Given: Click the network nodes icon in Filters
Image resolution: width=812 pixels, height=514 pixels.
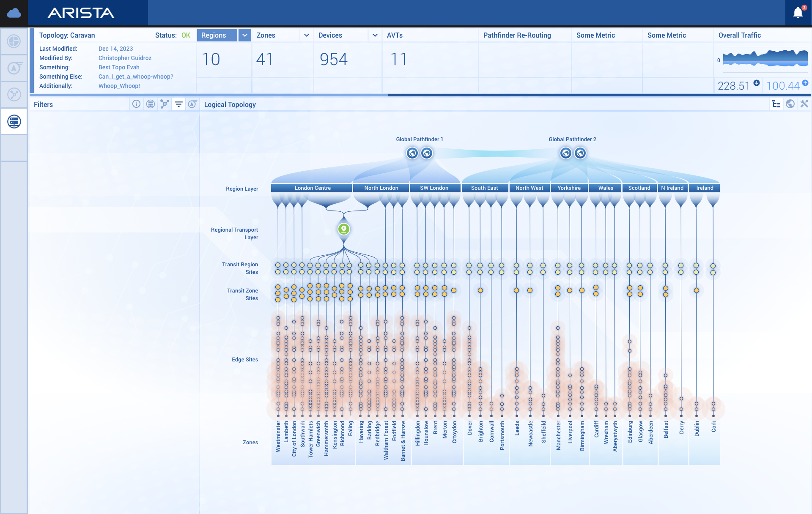Looking at the screenshot, I should [165, 104].
